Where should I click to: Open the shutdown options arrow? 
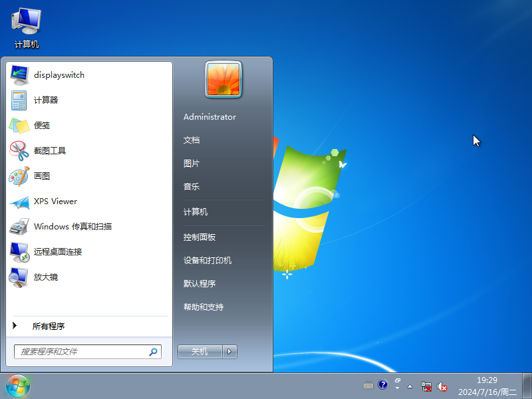[229, 352]
